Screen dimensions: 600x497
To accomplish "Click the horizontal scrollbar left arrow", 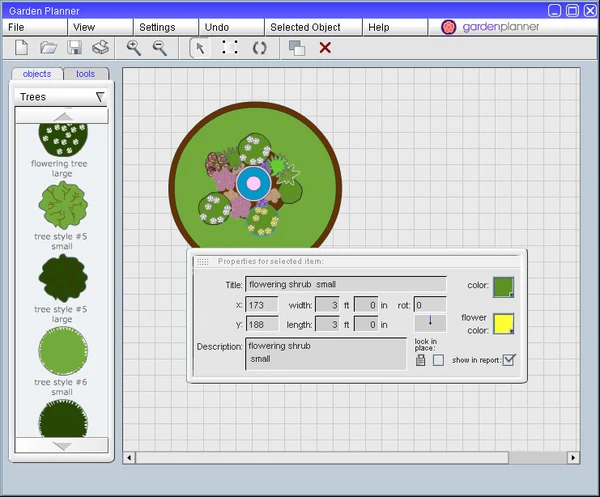I will pos(129,458).
